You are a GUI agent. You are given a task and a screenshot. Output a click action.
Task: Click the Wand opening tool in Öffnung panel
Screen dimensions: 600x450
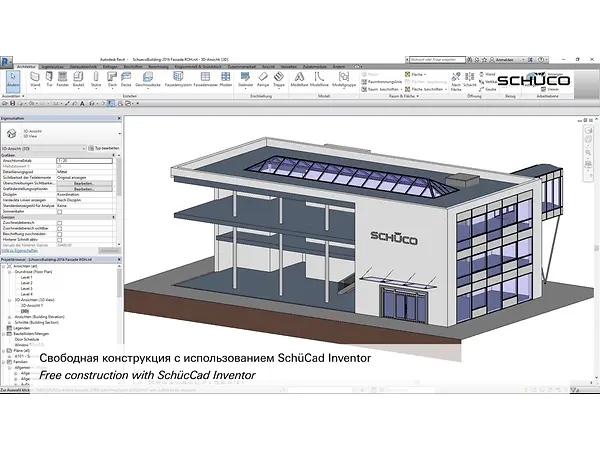487,74
